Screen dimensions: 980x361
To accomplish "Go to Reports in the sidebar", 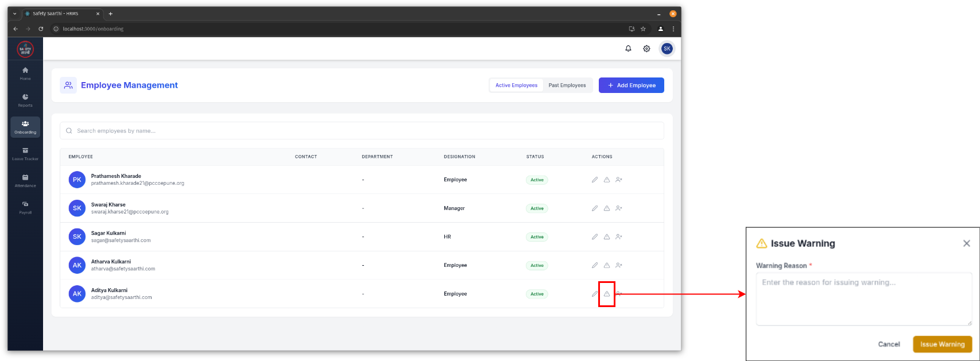I will click(25, 100).
